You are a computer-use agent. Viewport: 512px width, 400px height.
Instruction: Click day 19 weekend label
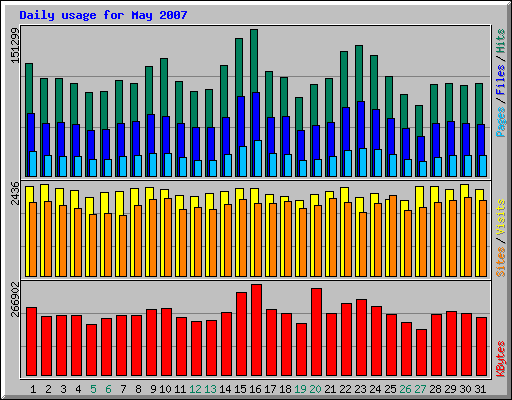pyautogui.click(x=300, y=389)
